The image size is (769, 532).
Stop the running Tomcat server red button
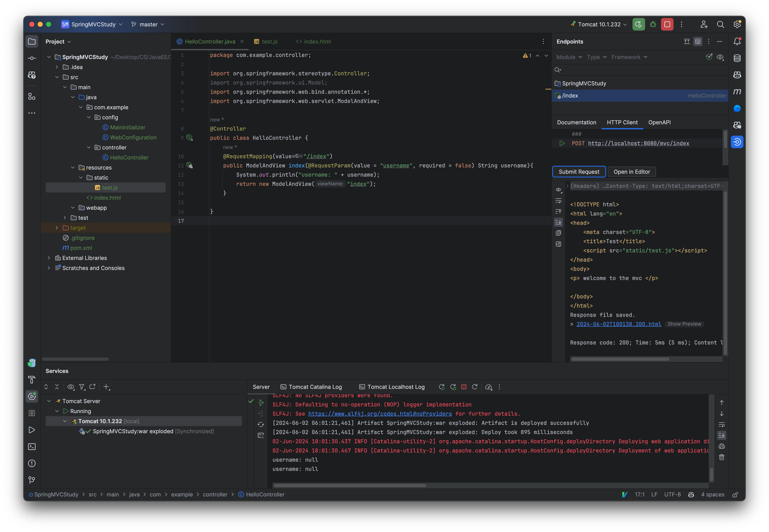tap(667, 24)
